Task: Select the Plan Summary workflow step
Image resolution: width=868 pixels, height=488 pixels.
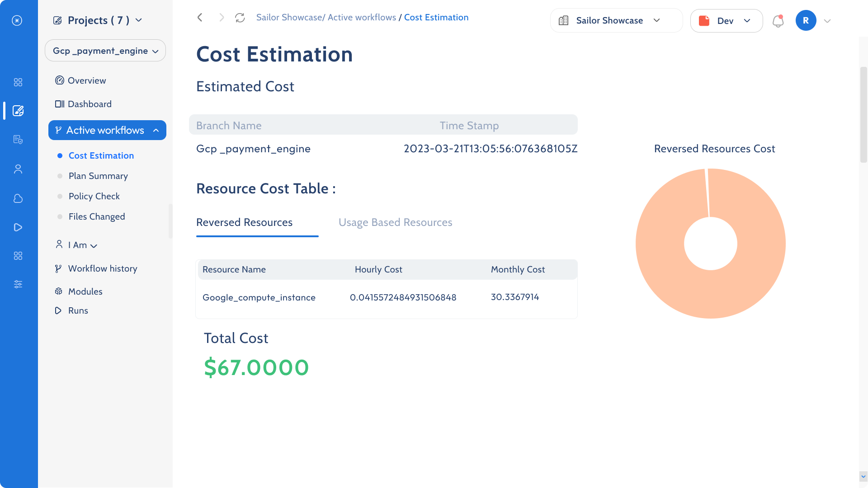Action: tap(98, 176)
